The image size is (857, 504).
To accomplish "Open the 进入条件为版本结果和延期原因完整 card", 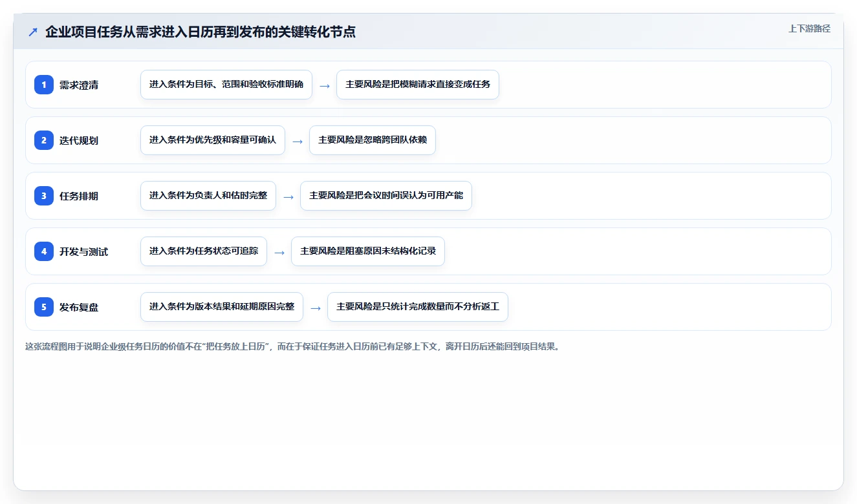I will point(222,307).
